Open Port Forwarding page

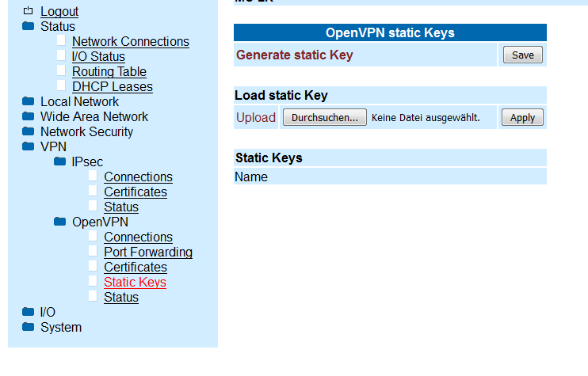point(148,252)
